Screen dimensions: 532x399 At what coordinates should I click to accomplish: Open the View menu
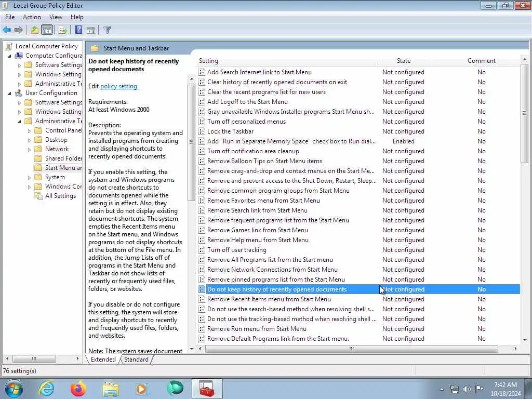56,17
